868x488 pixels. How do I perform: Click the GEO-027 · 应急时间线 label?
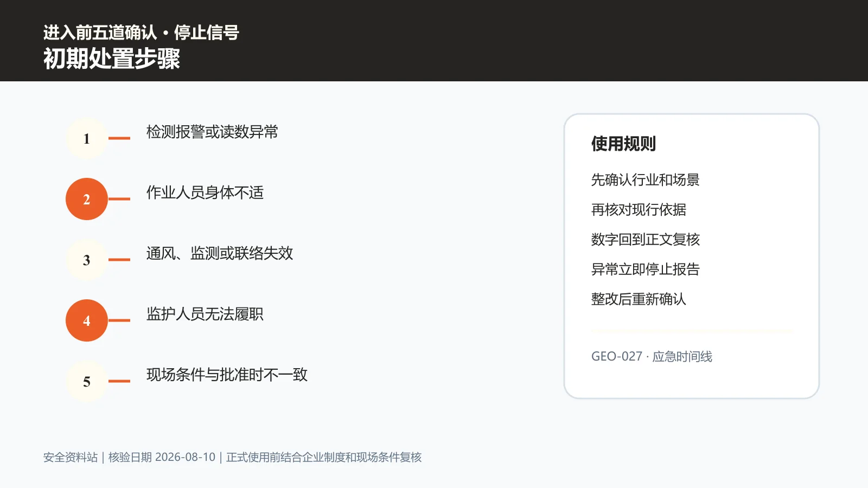point(652,356)
